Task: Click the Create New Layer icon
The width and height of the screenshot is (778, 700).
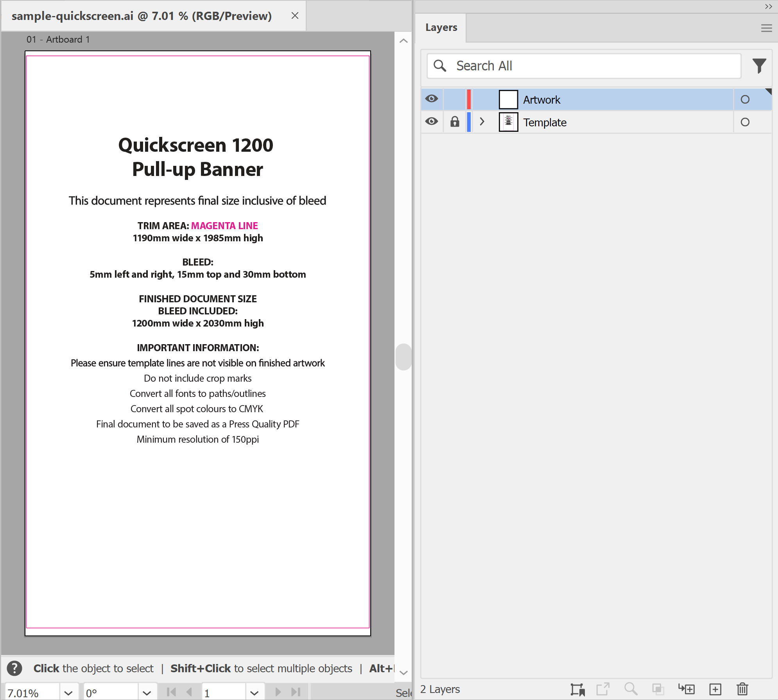Action: 715,689
